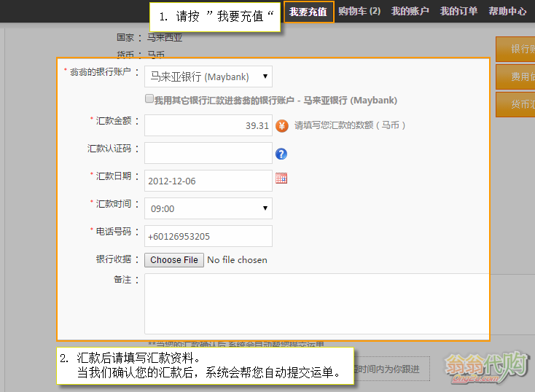
Task: Click the blue question mark help icon
Action: (x=281, y=154)
